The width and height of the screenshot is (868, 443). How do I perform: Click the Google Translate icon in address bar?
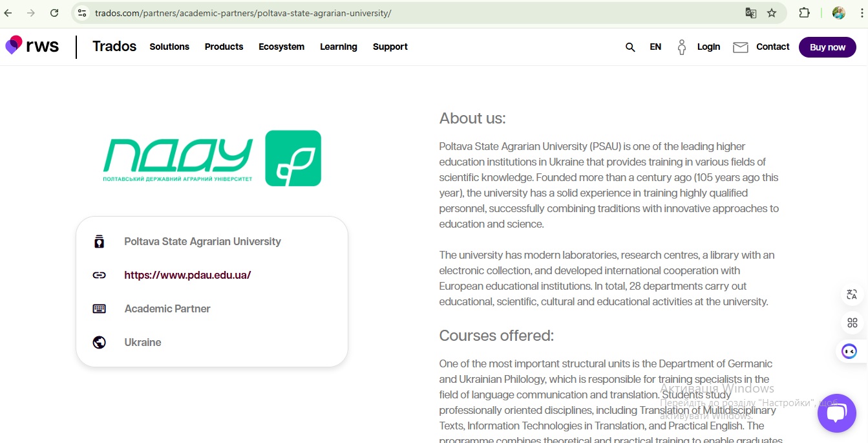[750, 13]
